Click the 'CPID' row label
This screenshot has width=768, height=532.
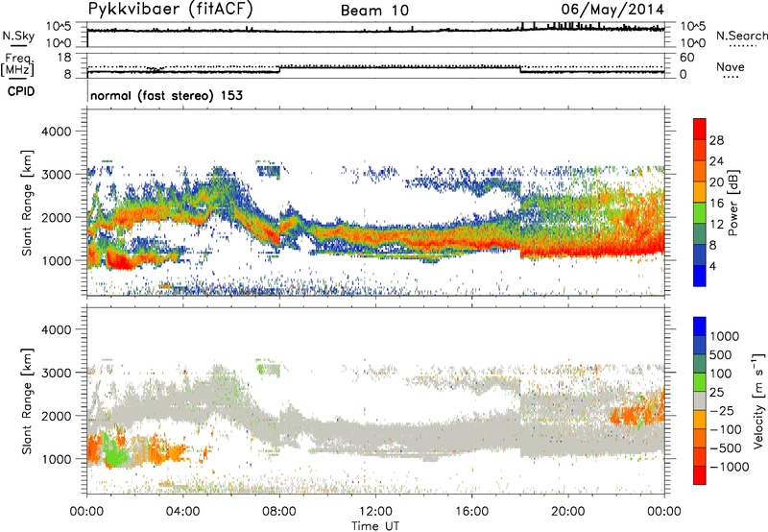(x=21, y=91)
